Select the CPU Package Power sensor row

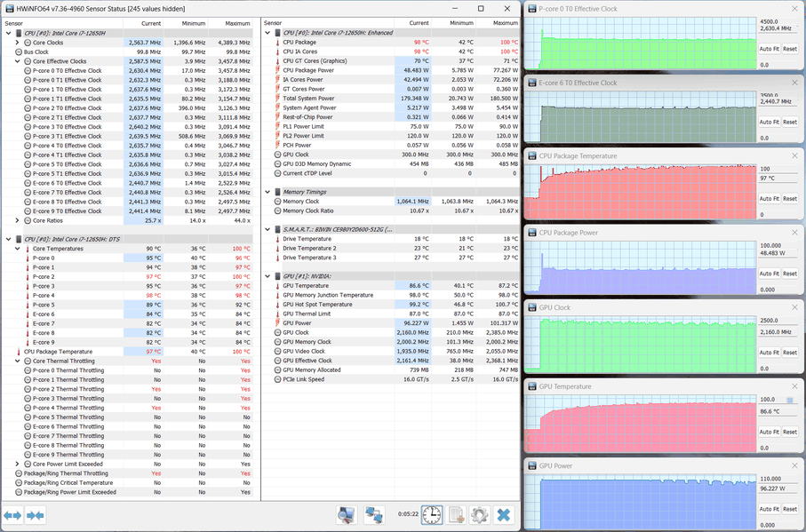[391, 70]
